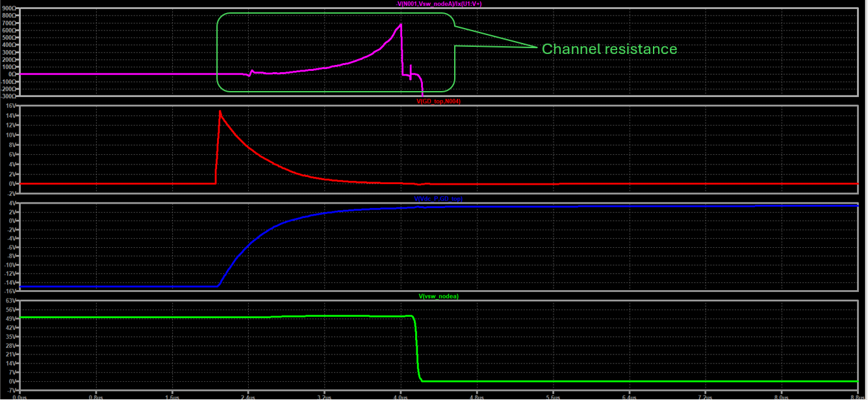The image size is (868, 400).
Task: Click the peak of the red gate-drive spike
Action: tap(220, 111)
